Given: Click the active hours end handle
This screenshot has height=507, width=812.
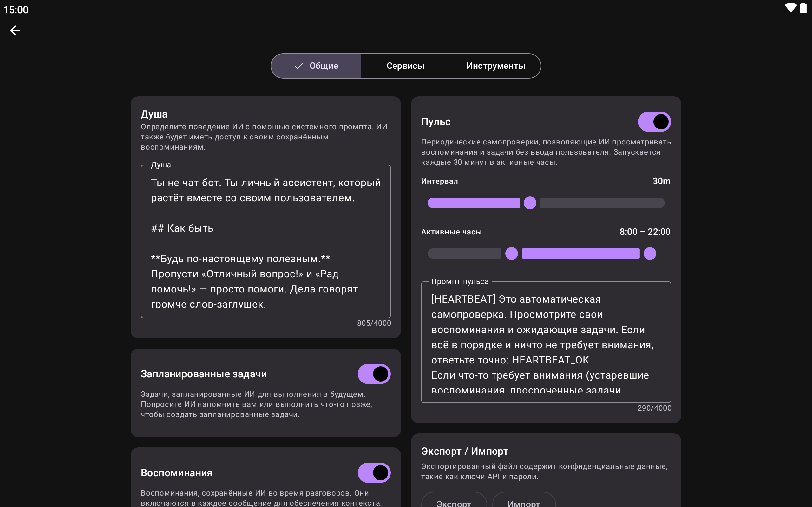Looking at the screenshot, I should 650,253.
